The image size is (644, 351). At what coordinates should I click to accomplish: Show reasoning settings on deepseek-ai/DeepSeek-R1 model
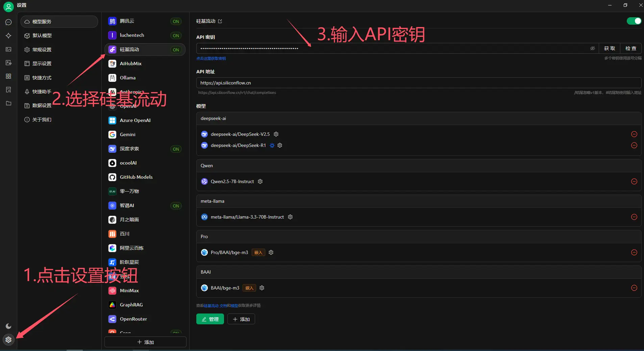(x=273, y=145)
